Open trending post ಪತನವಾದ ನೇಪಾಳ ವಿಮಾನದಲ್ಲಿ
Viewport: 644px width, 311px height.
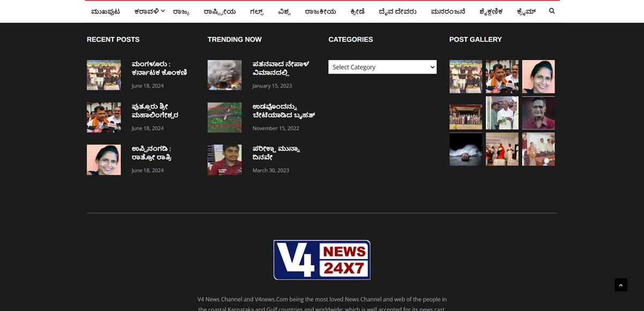tap(281, 68)
